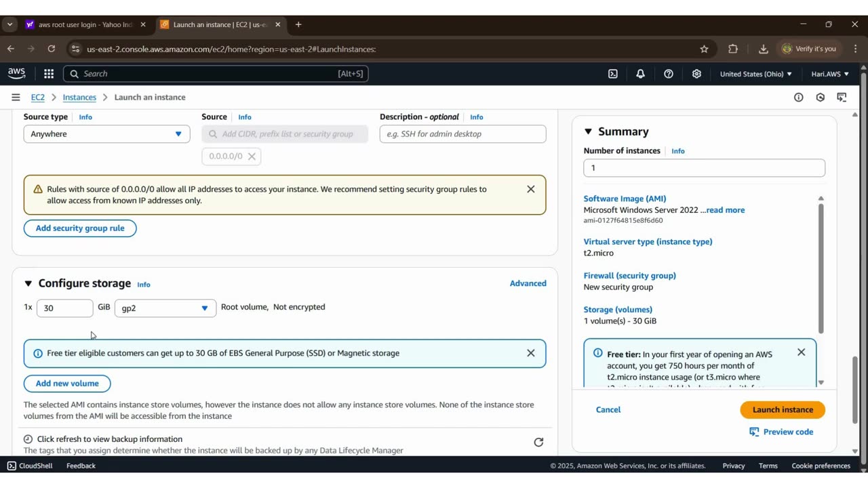This screenshot has height=488, width=868.
Task: Dismiss the free tier EBS storage info banner
Action: (x=531, y=353)
